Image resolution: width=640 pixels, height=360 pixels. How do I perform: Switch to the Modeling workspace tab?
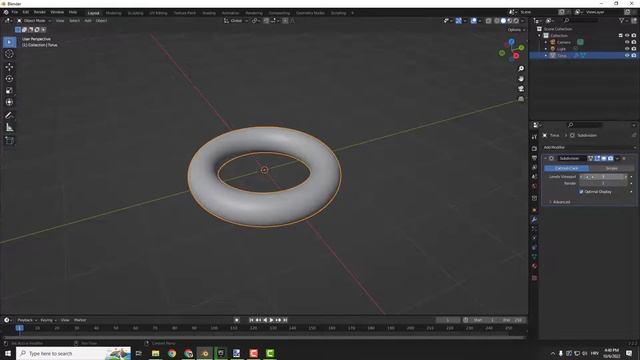tap(113, 13)
